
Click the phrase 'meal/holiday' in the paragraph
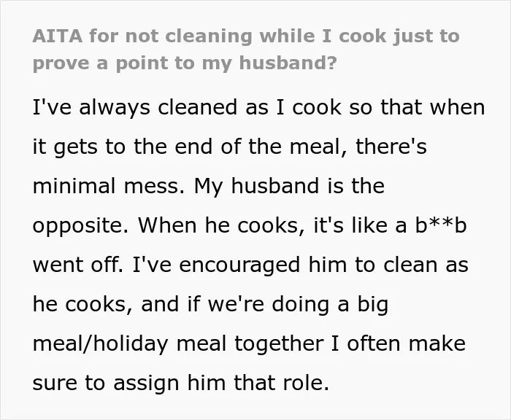pyautogui.click(x=101, y=344)
